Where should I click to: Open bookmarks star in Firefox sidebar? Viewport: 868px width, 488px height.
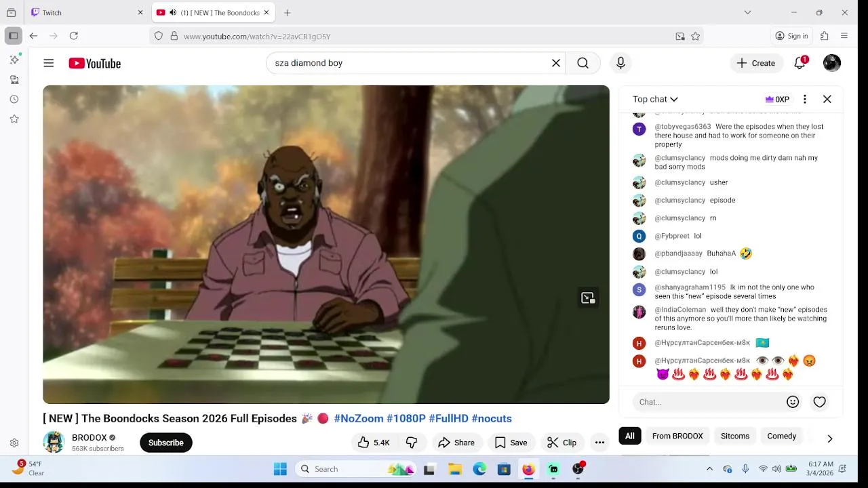tap(14, 119)
